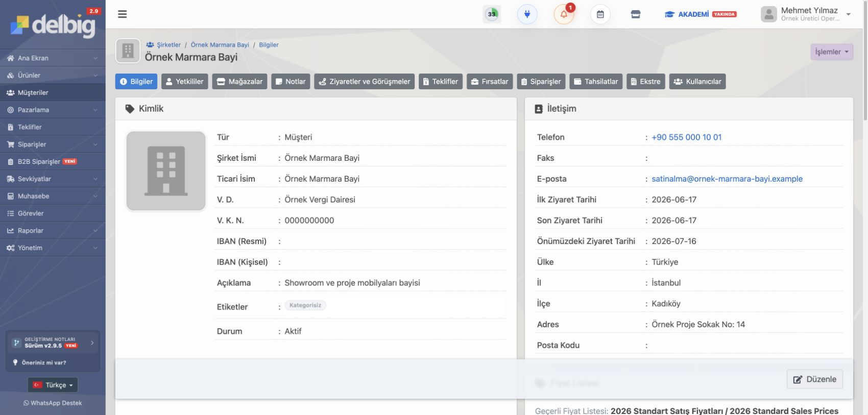Switch to the Fırsatlar tab

tap(490, 81)
